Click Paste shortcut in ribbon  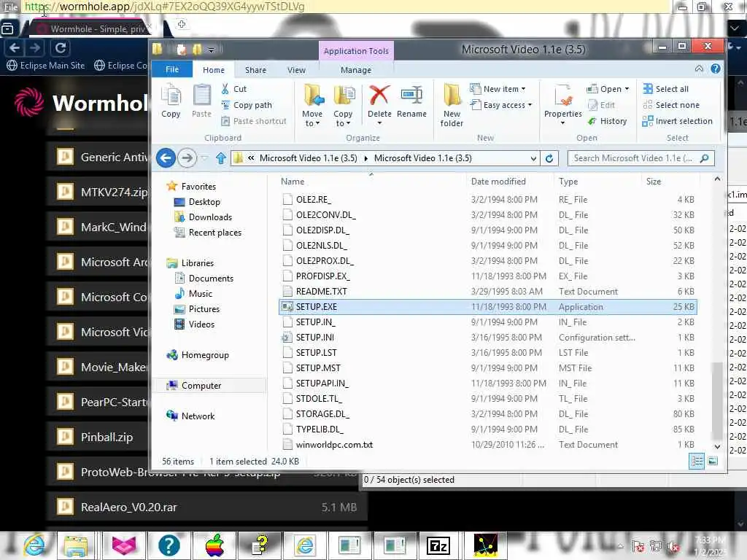[x=254, y=121]
